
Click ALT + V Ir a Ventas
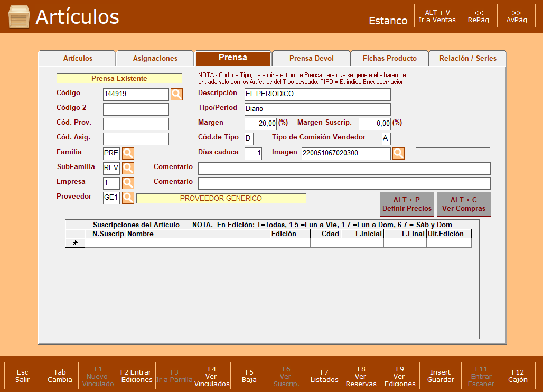(x=437, y=16)
